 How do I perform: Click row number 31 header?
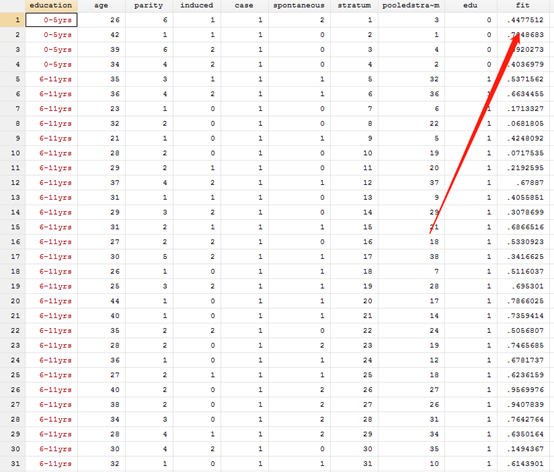click(x=12, y=464)
